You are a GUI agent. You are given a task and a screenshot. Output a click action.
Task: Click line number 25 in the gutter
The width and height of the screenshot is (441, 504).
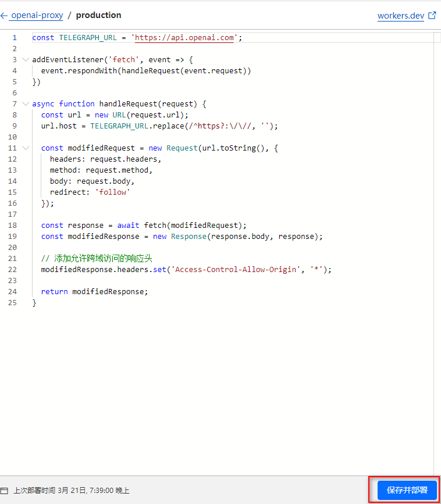pos(13,303)
